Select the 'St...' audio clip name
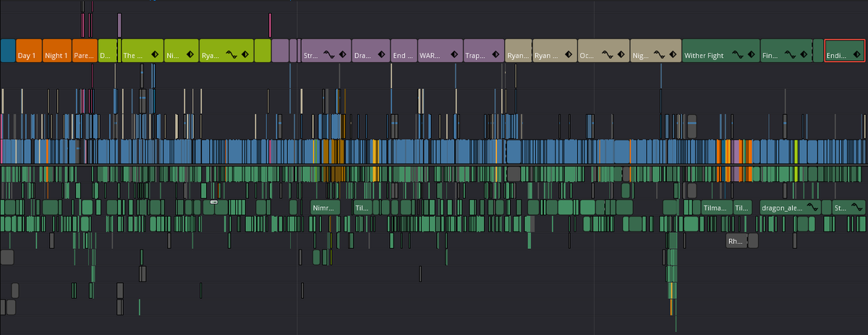 pyautogui.click(x=841, y=208)
